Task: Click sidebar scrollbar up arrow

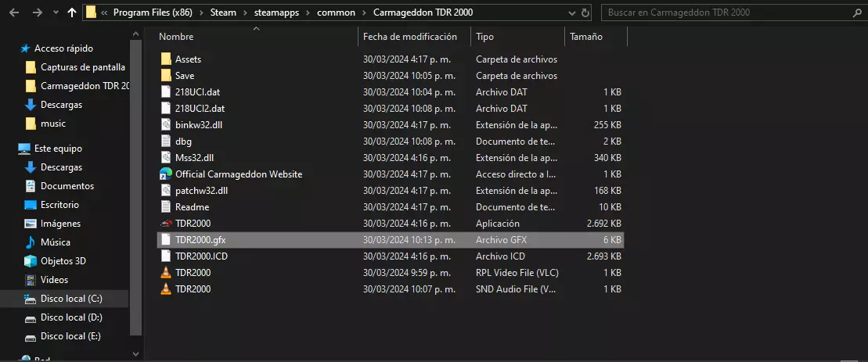Action: tap(135, 33)
